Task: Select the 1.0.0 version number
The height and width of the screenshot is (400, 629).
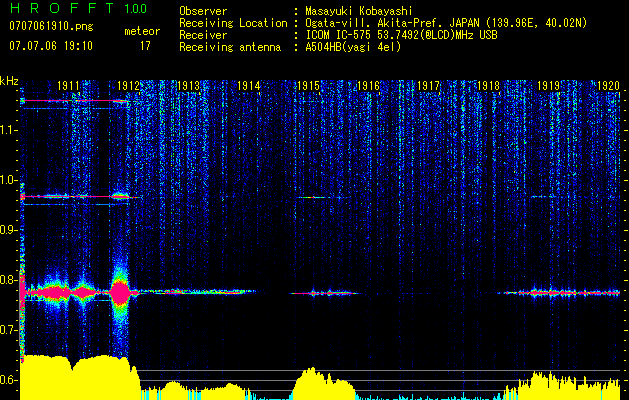Action: click(x=135, y=9)
